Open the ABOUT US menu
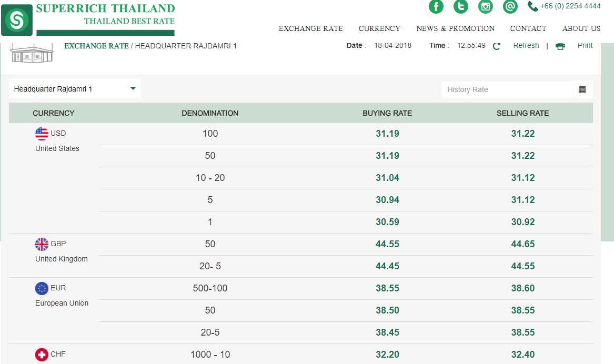 pos(581,28)
